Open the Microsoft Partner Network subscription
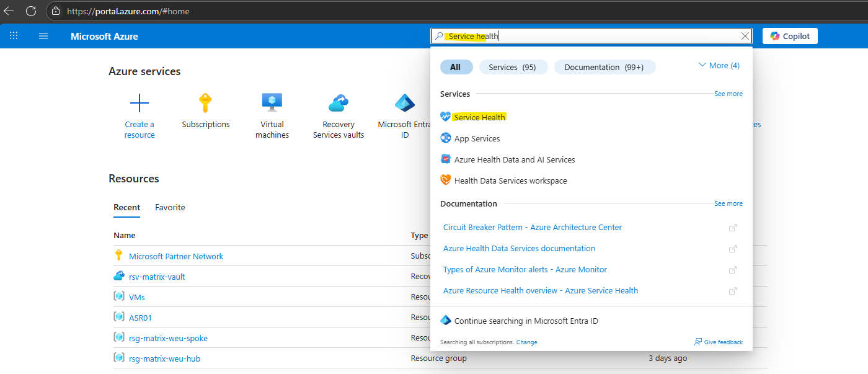The image size is (868, 374). click(x=176, y=256)
